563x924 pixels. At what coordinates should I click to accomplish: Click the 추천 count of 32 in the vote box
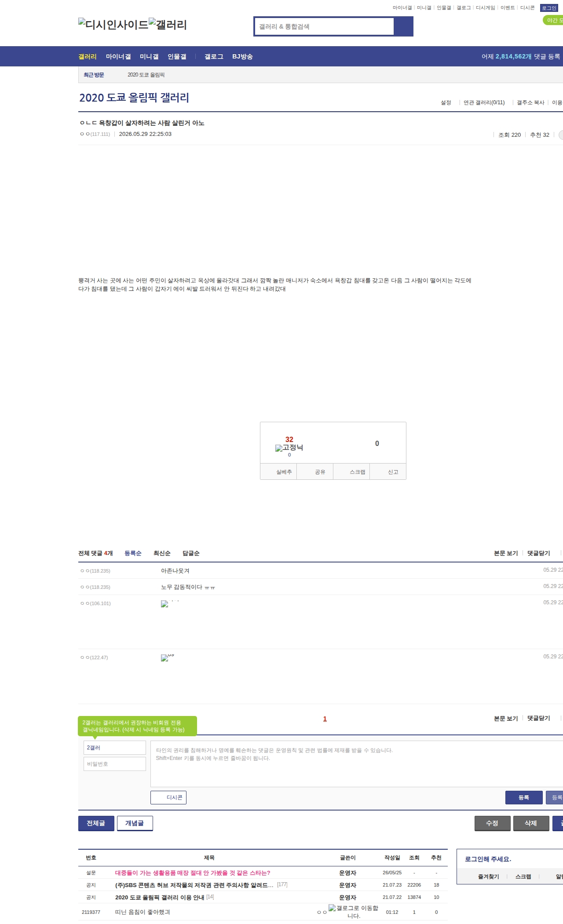(289, 439)
